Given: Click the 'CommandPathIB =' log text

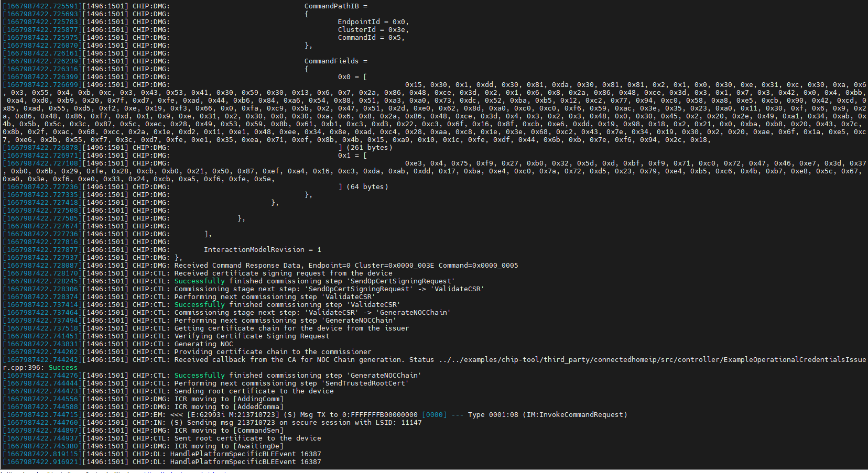Looking at the screenshot, I should (x=336, y=6).
